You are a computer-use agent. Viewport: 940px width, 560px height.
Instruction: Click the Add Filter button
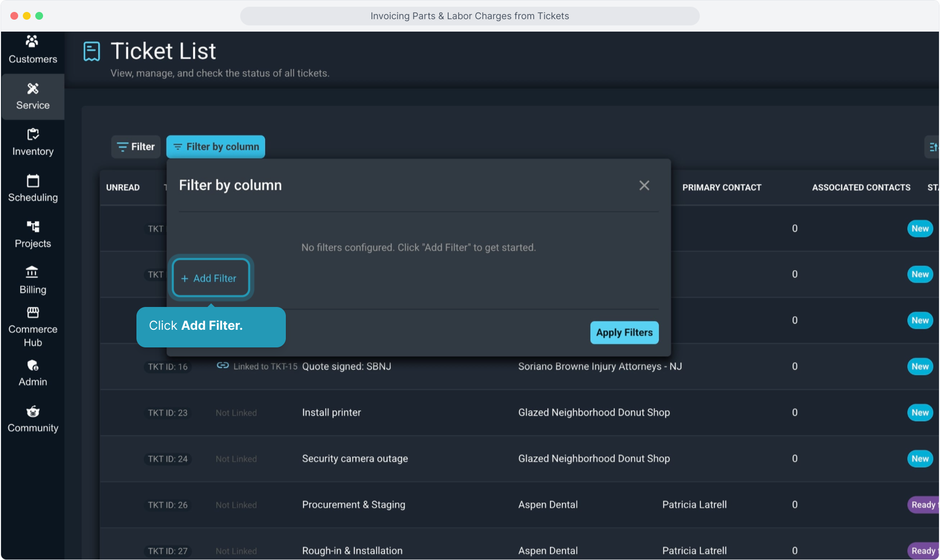[x=211, y=278]
